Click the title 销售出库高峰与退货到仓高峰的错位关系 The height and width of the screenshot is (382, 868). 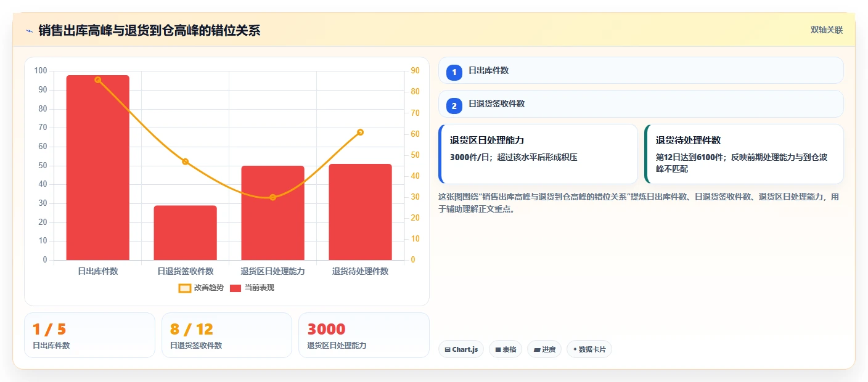(x=149, y=30)
